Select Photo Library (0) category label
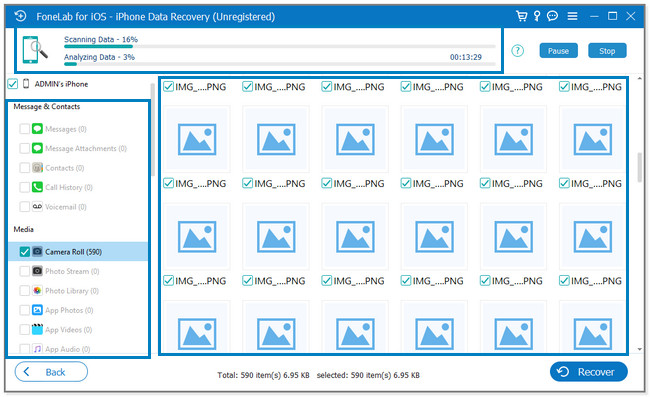 72,291
